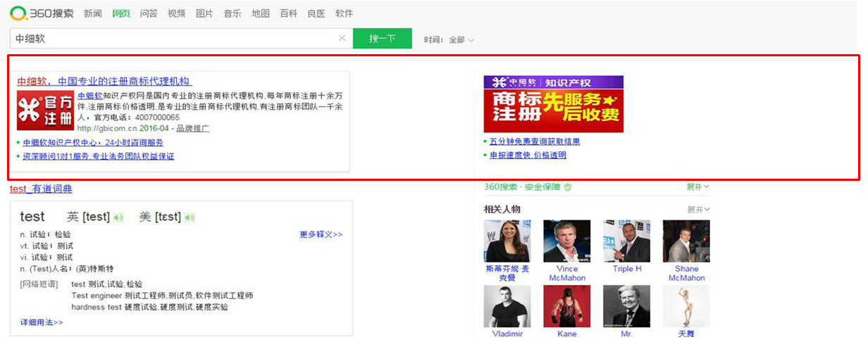Open the 视频 tab

tap(177, 14)
